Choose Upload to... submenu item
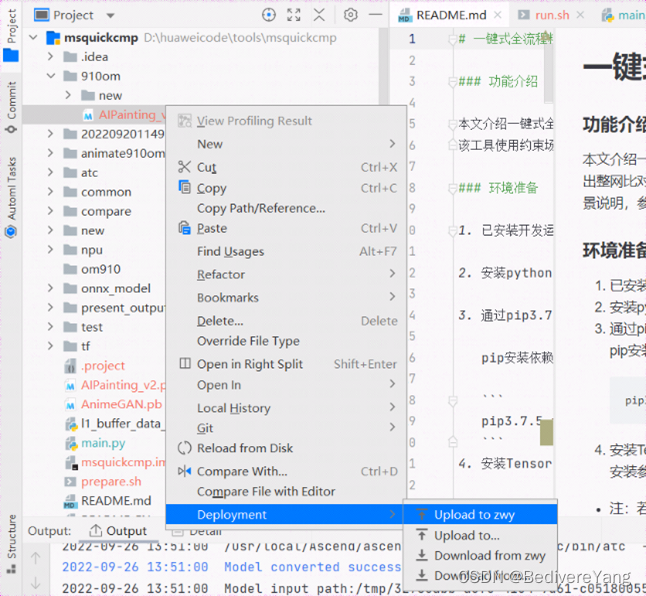The width and height of the screenshot is (646, 596). [480, 535]
